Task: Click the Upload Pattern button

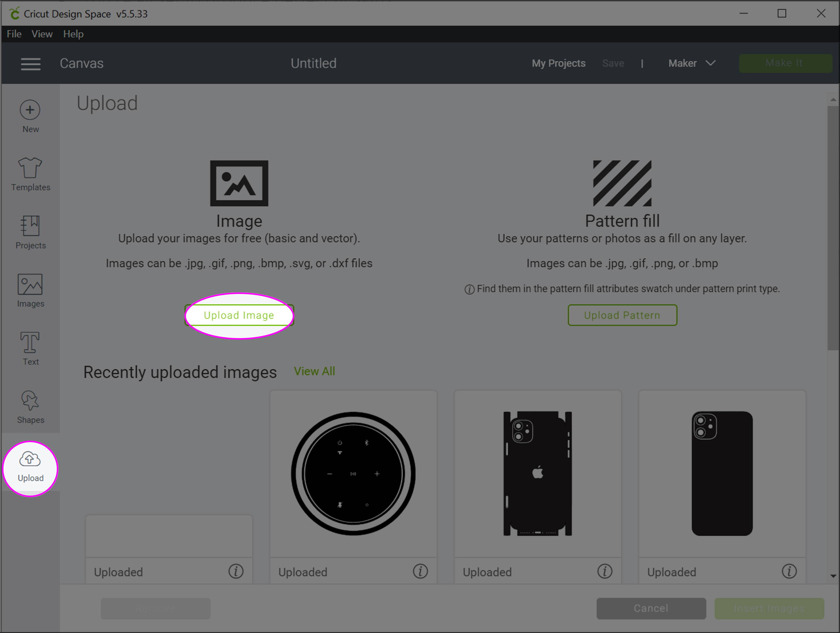Action: click(x=622, y=315)
